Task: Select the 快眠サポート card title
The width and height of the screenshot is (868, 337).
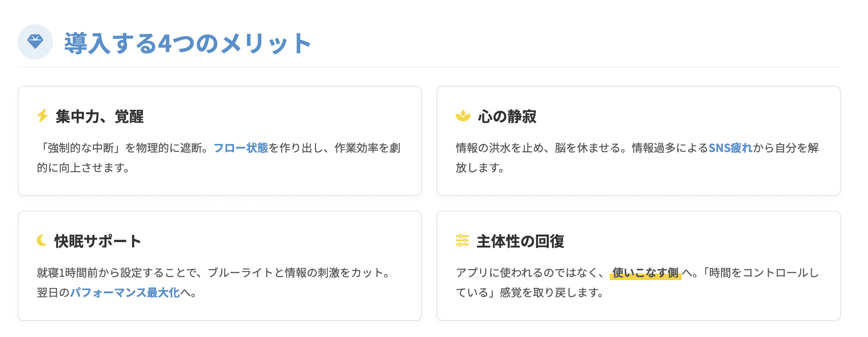Action: 98,242
